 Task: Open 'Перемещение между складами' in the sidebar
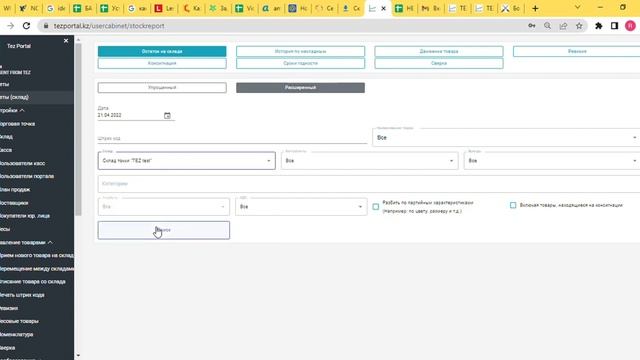(x=37, y=269)
